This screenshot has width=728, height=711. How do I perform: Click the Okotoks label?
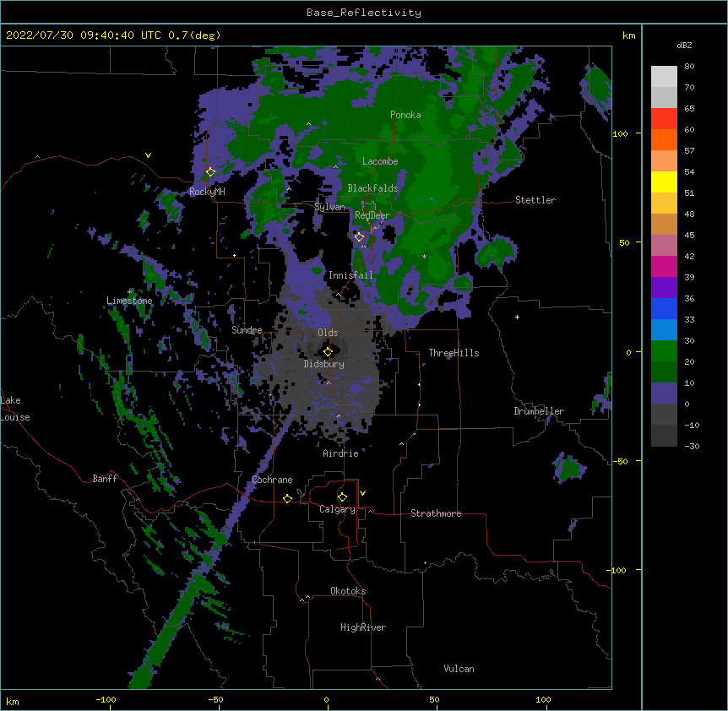click(x=348, y=591)
